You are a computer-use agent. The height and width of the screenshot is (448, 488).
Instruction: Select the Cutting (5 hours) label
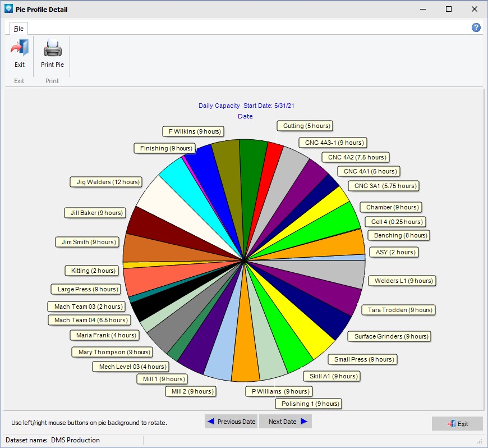[304, 126]
